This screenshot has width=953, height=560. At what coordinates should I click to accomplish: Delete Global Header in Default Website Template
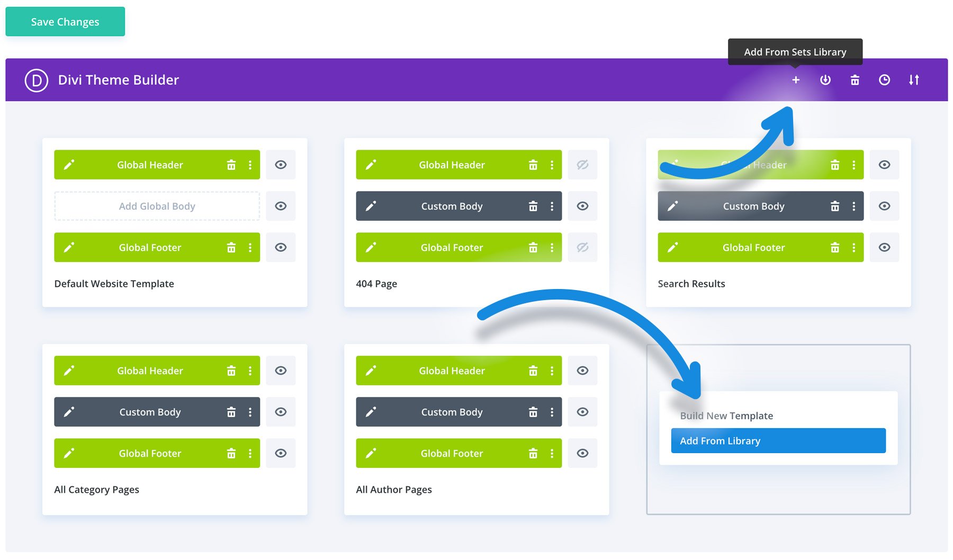point(231,165)
